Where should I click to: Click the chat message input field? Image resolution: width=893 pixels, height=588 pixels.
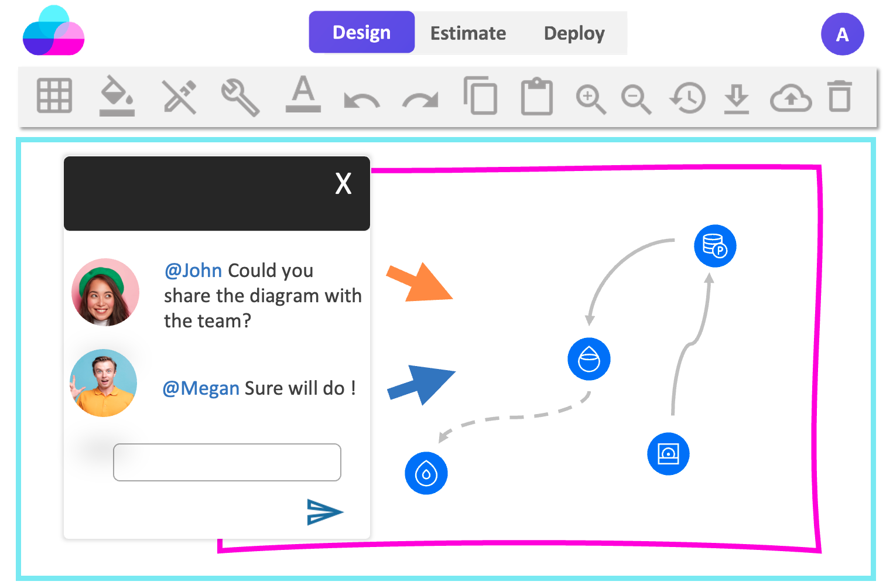click(x=227, y=462)
